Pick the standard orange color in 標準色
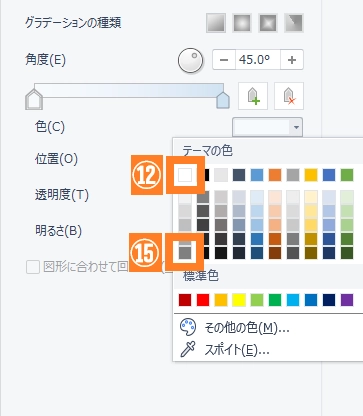This screenshot has height=416, width=363. click(x=221, y=300)
